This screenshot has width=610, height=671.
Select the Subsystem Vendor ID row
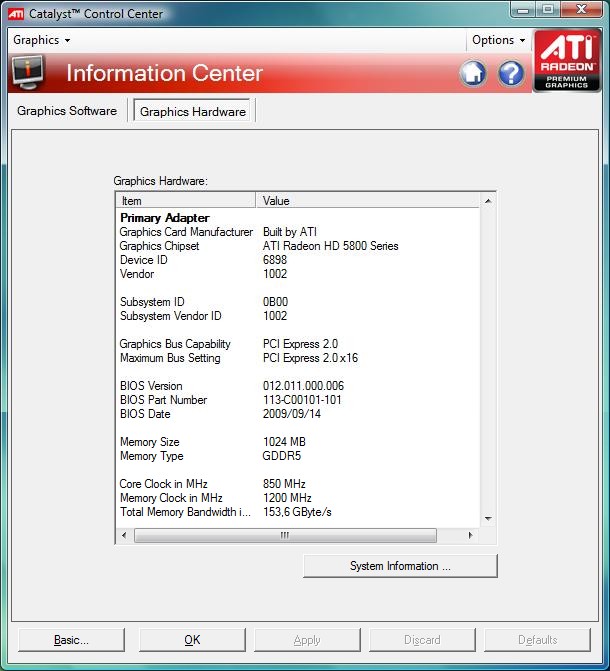click(x=298, y=316)
